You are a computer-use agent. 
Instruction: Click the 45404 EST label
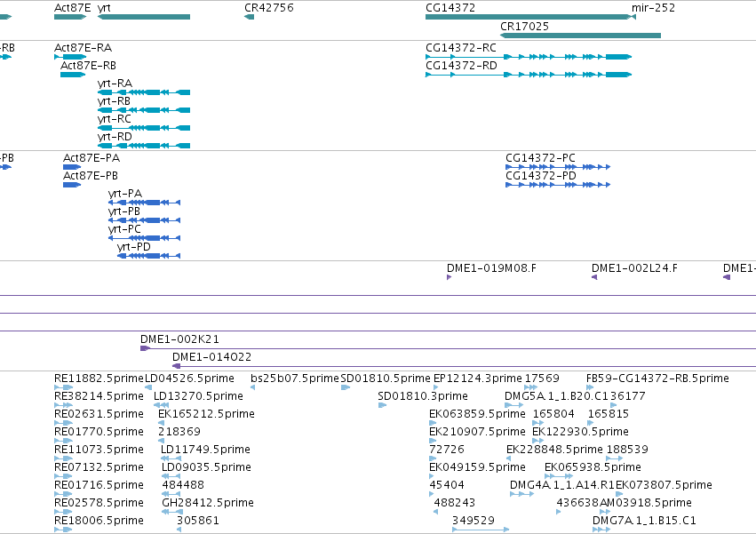click(x=447, y=486)
